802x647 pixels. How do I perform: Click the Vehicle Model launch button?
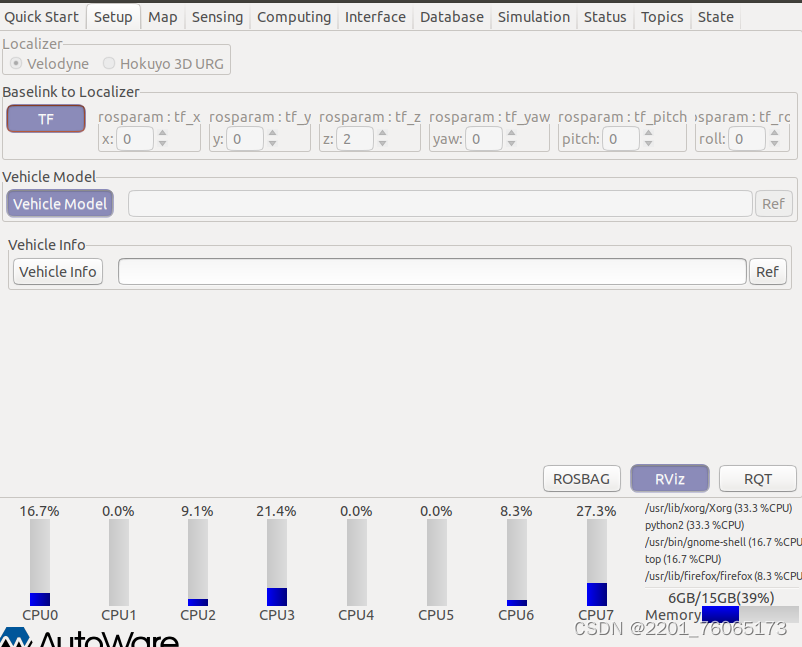(x=59, y=203)
